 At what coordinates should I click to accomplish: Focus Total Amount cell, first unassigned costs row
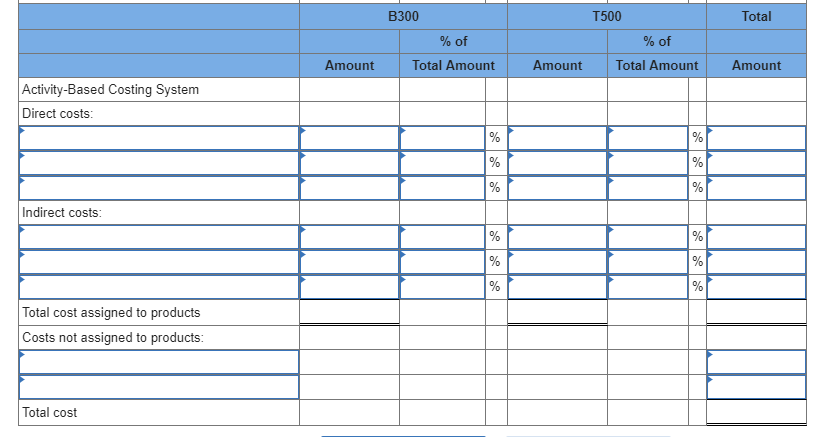(756, 362)
